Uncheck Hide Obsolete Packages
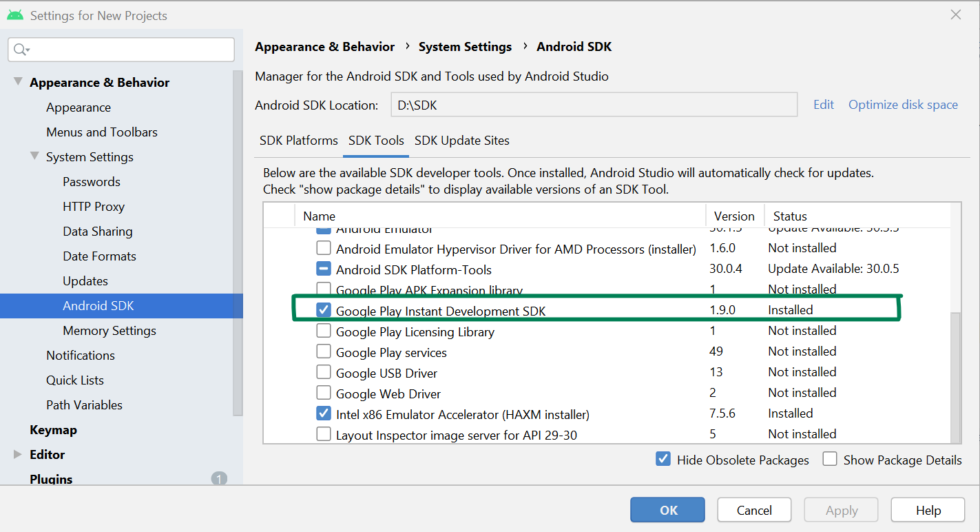Viewport: 980px width, 532px height. click(663, 459)
